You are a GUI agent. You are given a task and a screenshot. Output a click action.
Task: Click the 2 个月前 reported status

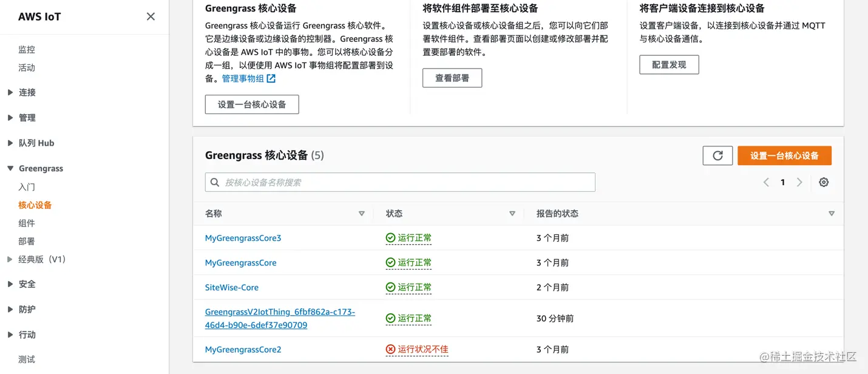(552, 287)
